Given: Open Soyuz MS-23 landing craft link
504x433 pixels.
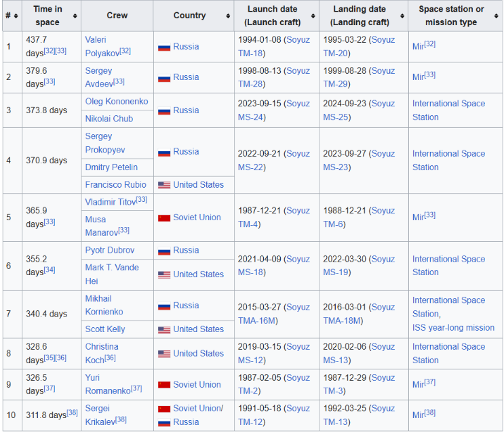Looking at the screenshot, I should pyautogui.click(x=359, y=161).
